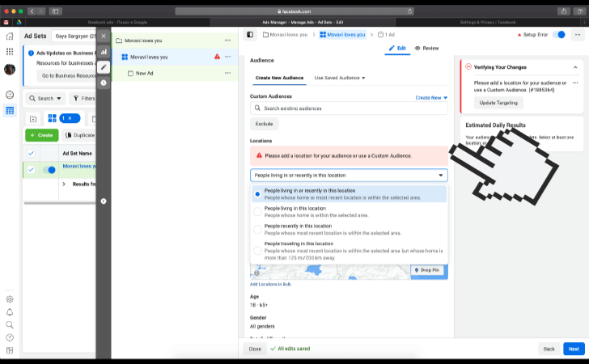Select People living in or recently option
This screenshot has height=364, width=589.
pyautogui.click(x=349, y=194)
